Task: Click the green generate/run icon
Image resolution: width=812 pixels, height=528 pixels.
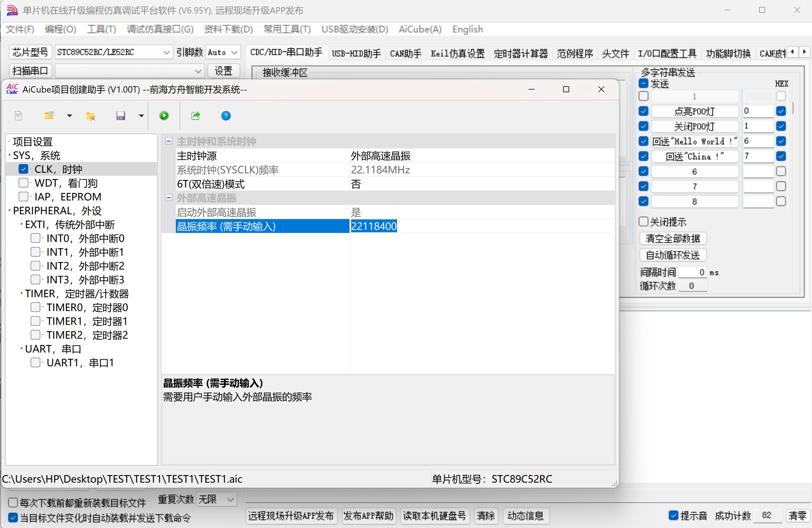Action: coord(164,116)
